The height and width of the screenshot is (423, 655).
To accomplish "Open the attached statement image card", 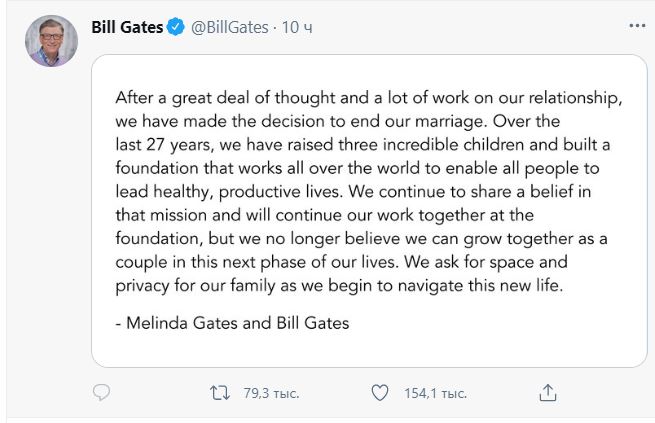I will (x=369, y=211).
